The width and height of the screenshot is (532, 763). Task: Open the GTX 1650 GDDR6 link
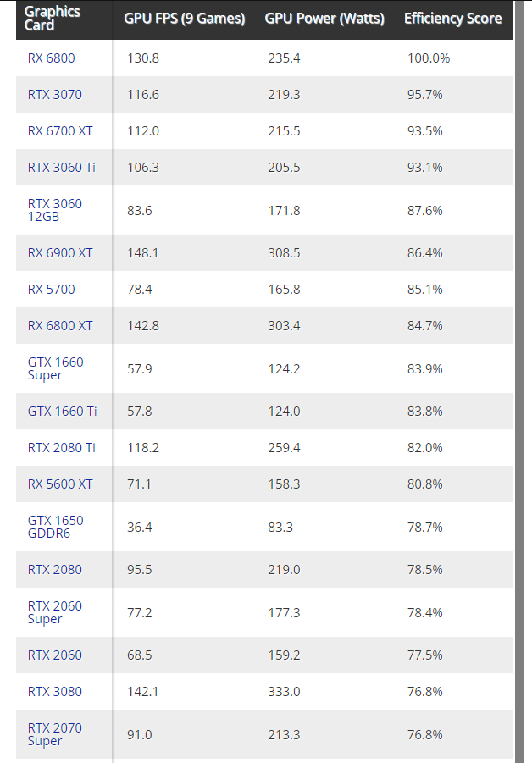click(55, 527)
